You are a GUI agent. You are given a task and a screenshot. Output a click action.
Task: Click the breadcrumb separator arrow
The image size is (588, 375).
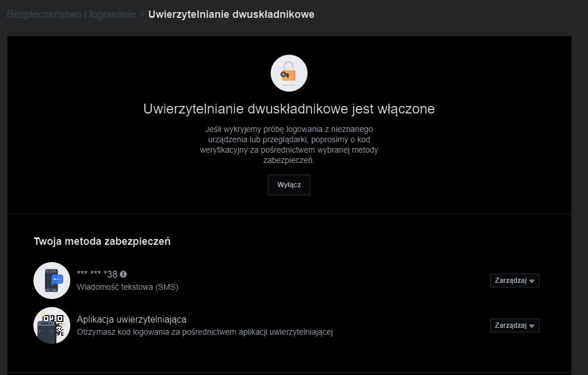[141, 14]
